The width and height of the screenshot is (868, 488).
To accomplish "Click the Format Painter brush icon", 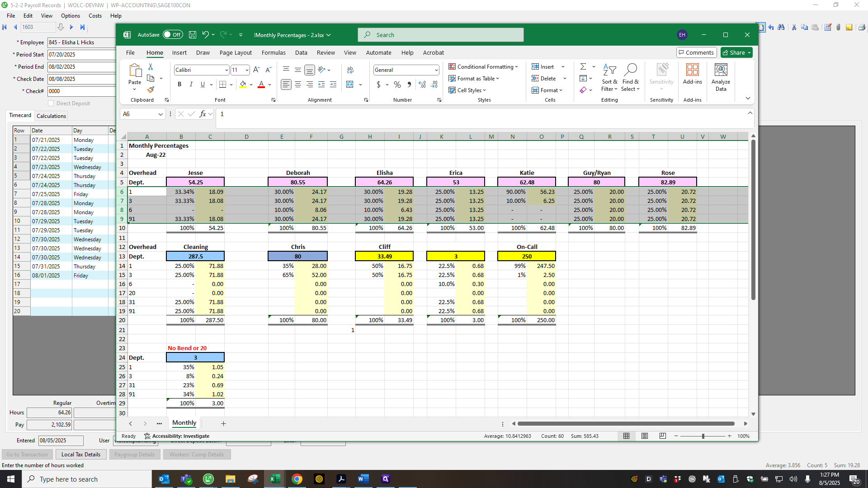I will point(151,90).
